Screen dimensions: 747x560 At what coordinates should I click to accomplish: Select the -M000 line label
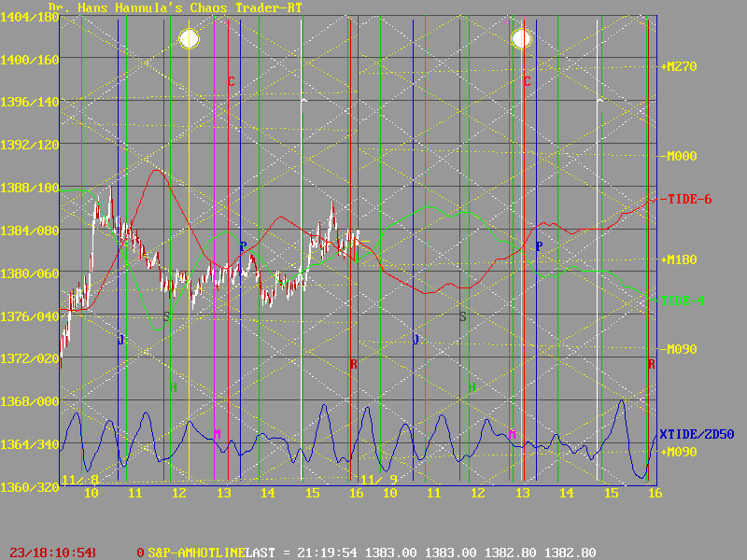tap(679, 156)
